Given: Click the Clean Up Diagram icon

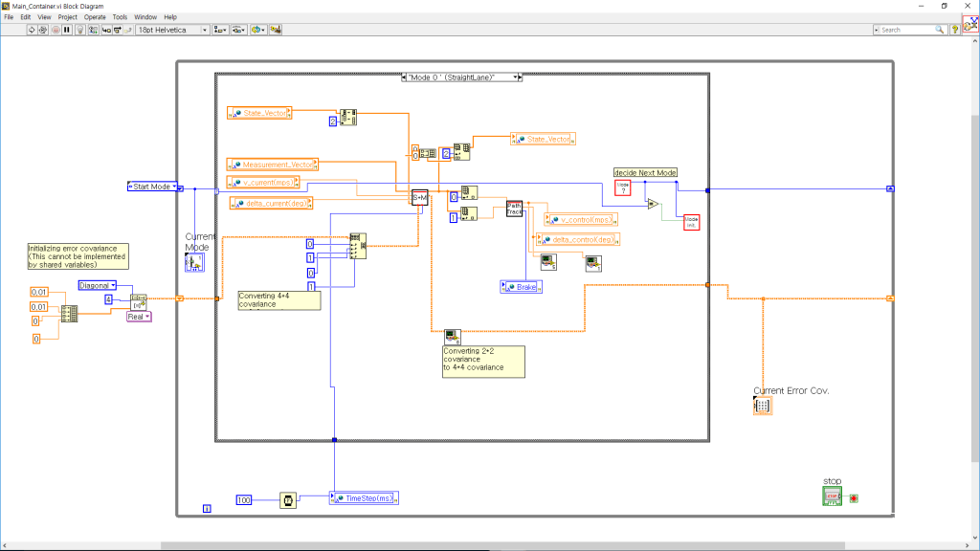Looking at the screenshot, I should (276, 30).
